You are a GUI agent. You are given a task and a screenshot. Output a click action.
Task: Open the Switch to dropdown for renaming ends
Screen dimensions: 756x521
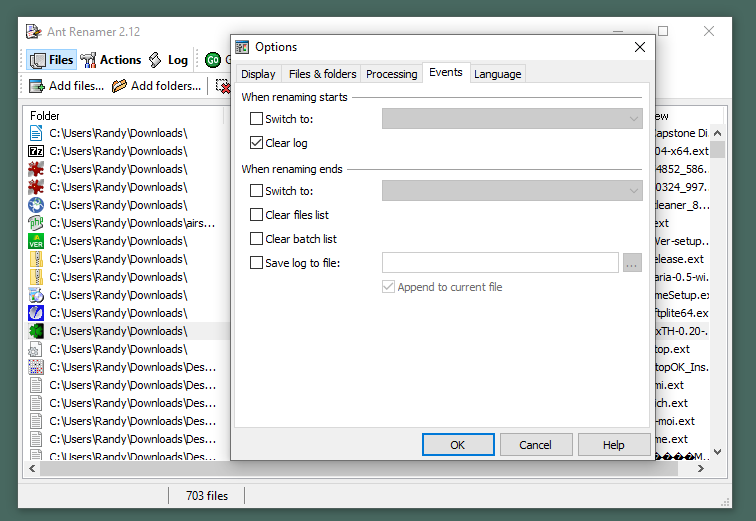(x=512, y=191)
